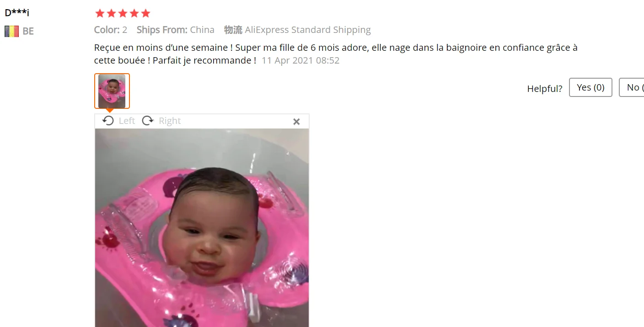
Task: Click the first red rating star
Action: coord(100,13)
